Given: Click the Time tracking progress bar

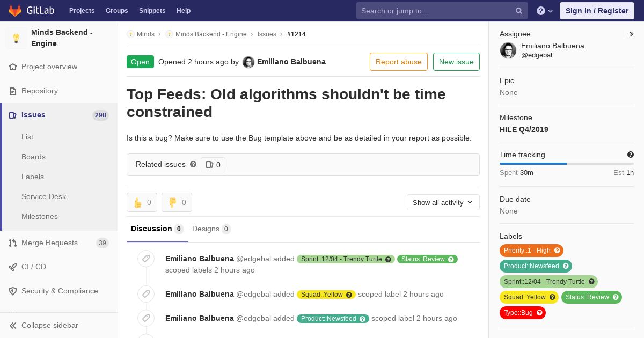Looking at the screenshot, I should click(567, 163).
